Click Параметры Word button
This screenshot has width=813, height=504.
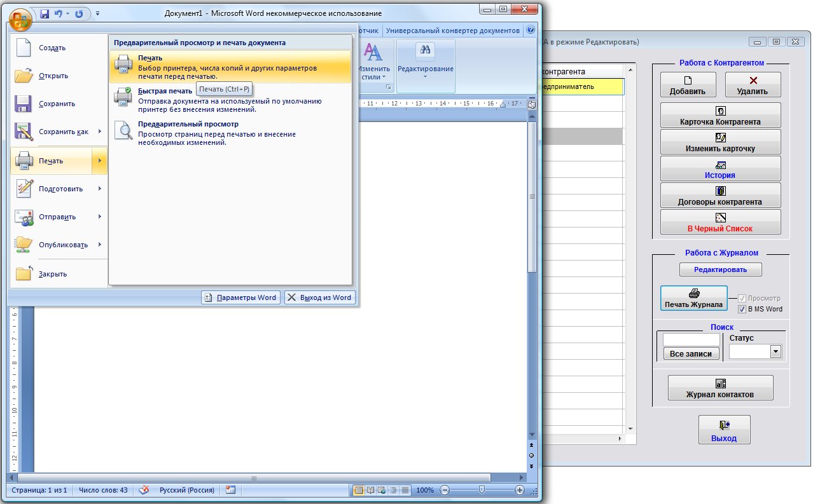click(x=241, y=297)
